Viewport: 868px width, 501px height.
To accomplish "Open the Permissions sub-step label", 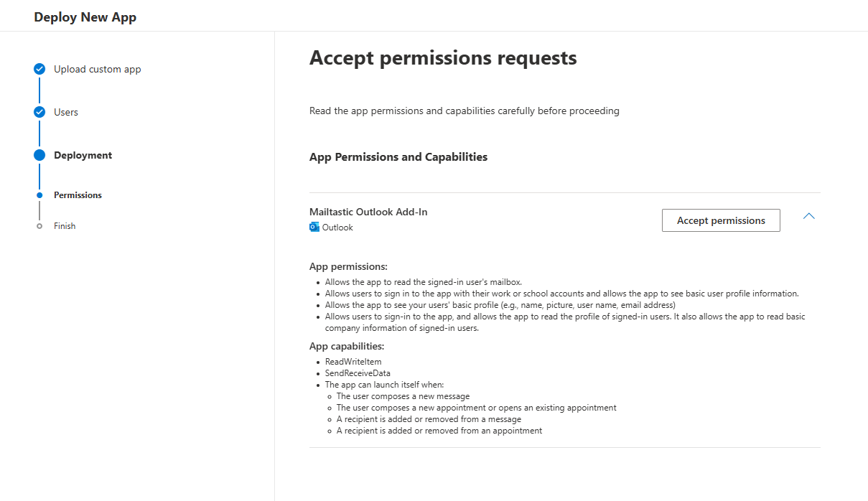I will pyautogui.click(x=78, y=195).
